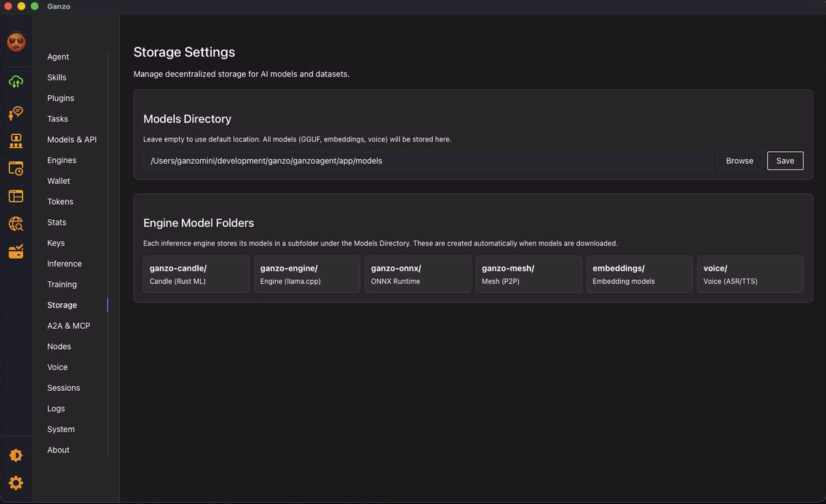Navigate to A2A & MCP settings
Screen dimensions: 826x504
[x=69, y=326]
